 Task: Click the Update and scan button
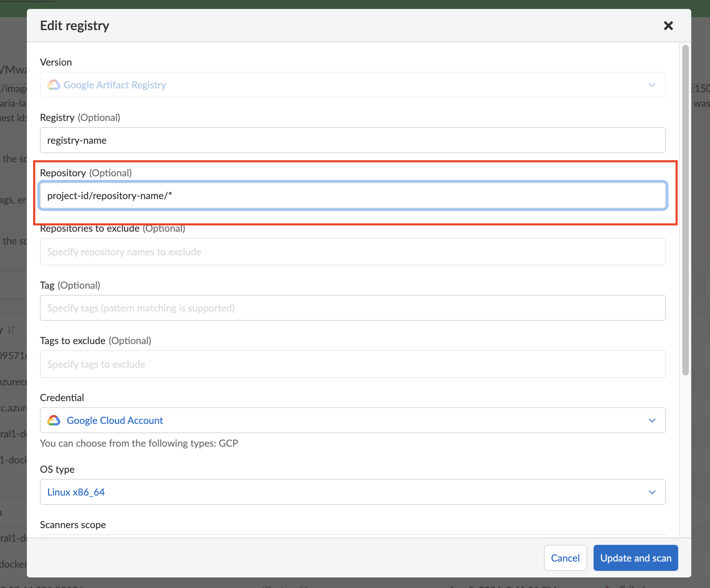[635, 558]
